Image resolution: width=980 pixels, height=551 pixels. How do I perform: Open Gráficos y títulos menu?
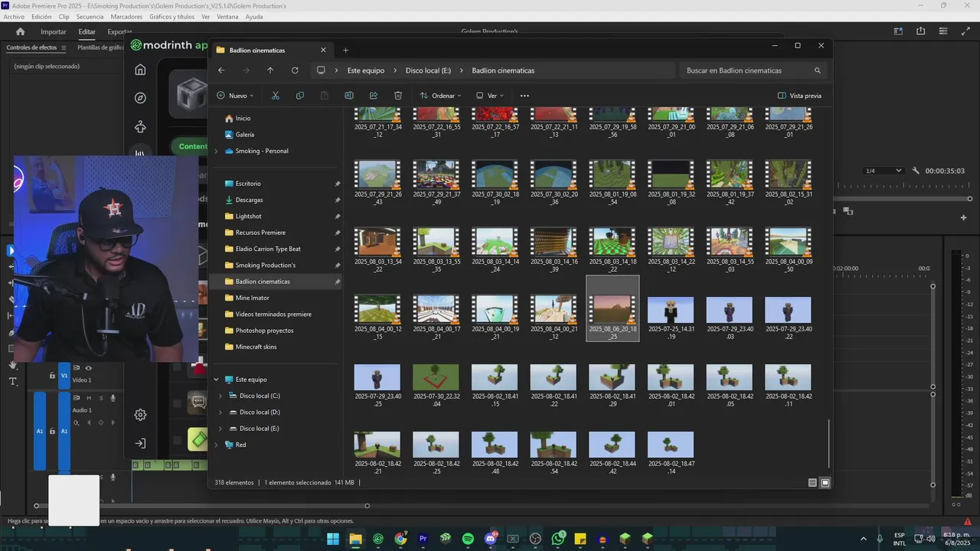coord(172,16)
